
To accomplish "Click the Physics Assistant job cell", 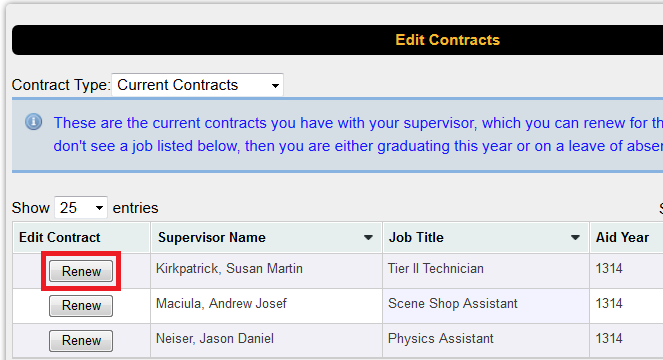I will click(486, 341).
